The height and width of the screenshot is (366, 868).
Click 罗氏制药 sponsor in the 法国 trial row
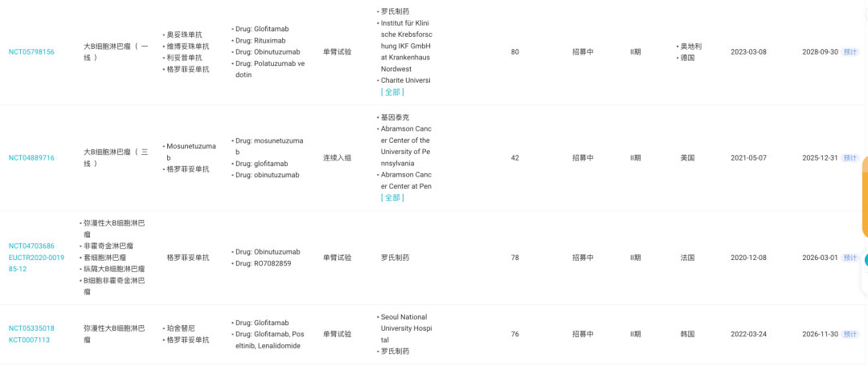[x=395, y=258]
